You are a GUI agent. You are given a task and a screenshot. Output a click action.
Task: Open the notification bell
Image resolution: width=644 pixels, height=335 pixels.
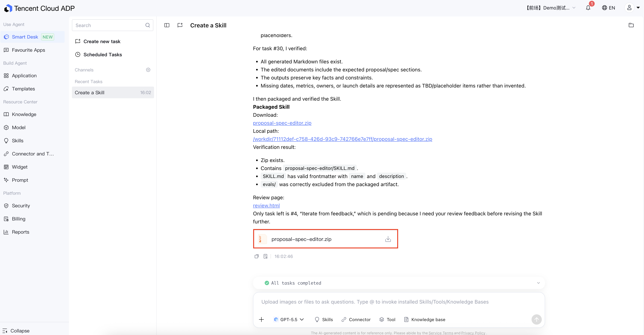click(588, 8)
